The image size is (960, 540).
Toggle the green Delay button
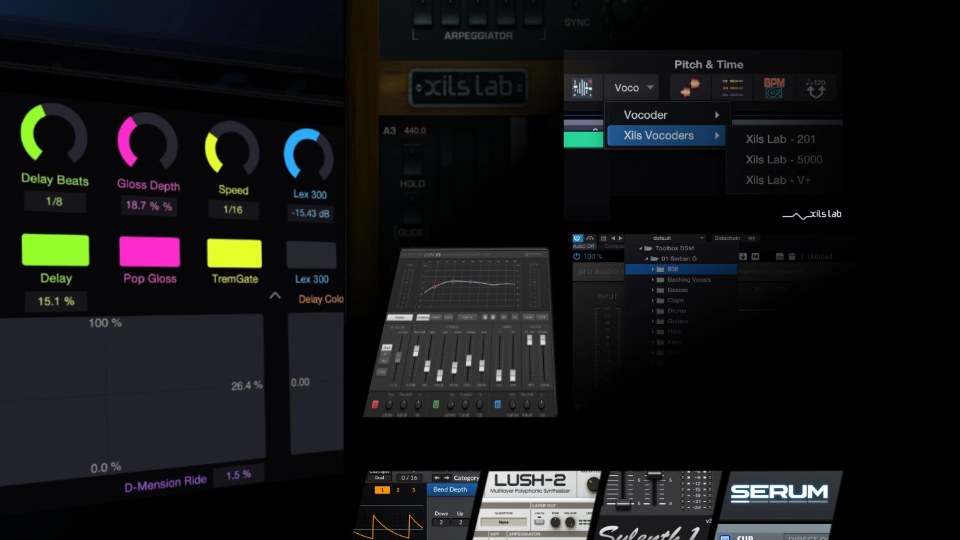click(55, 250)
